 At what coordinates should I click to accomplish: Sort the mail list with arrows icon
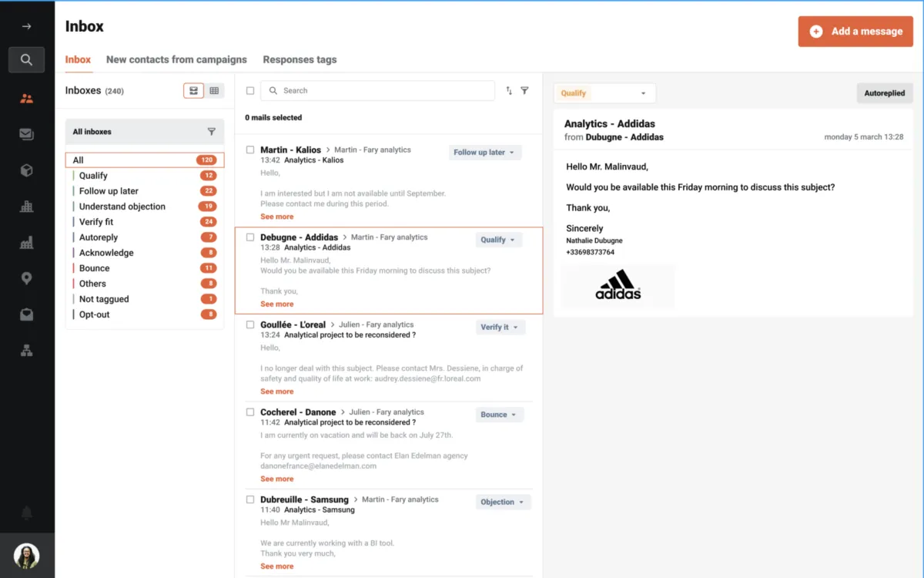tap(509, 91)
